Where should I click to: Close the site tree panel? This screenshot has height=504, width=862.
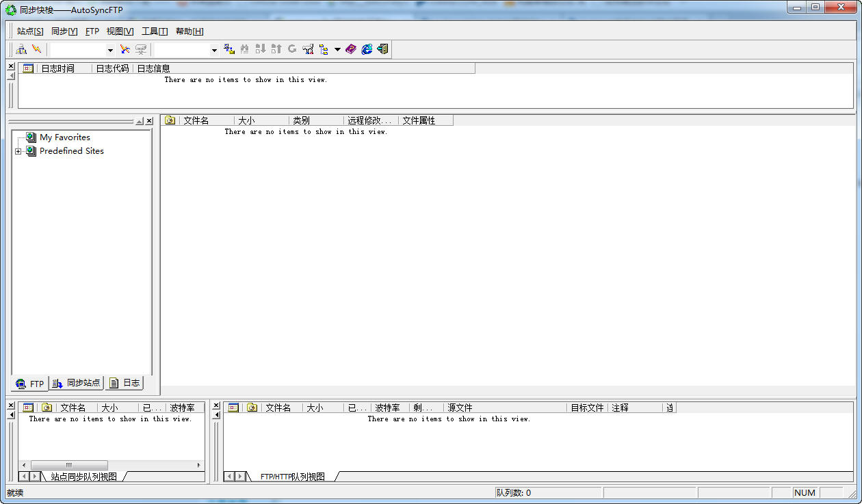point(149,121)
